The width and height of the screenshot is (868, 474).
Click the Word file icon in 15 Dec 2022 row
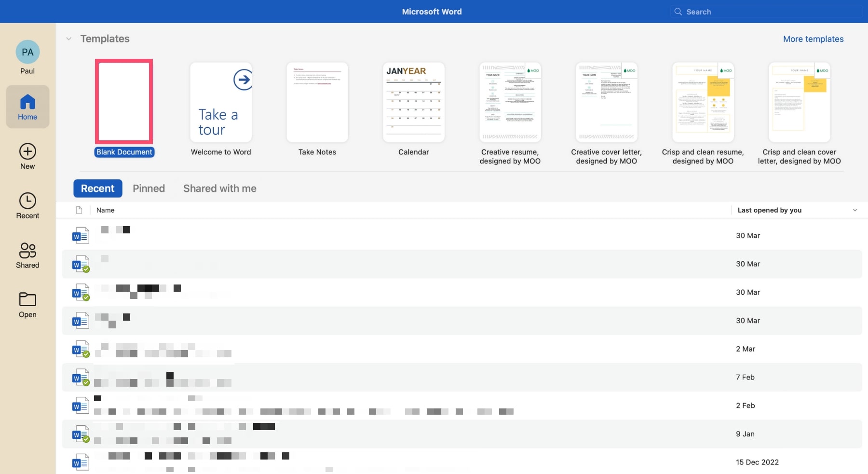click(x=81, y=462)
